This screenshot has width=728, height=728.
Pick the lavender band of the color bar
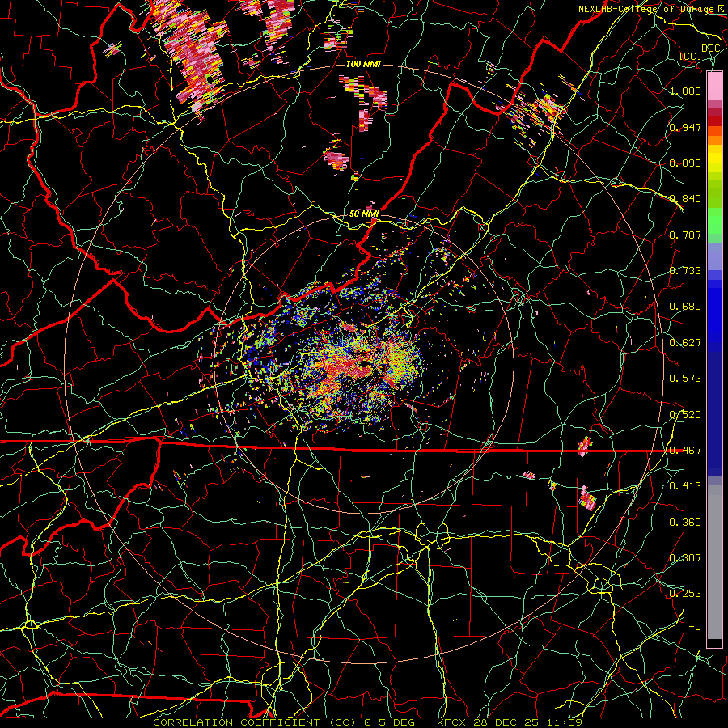coord(714,256)
